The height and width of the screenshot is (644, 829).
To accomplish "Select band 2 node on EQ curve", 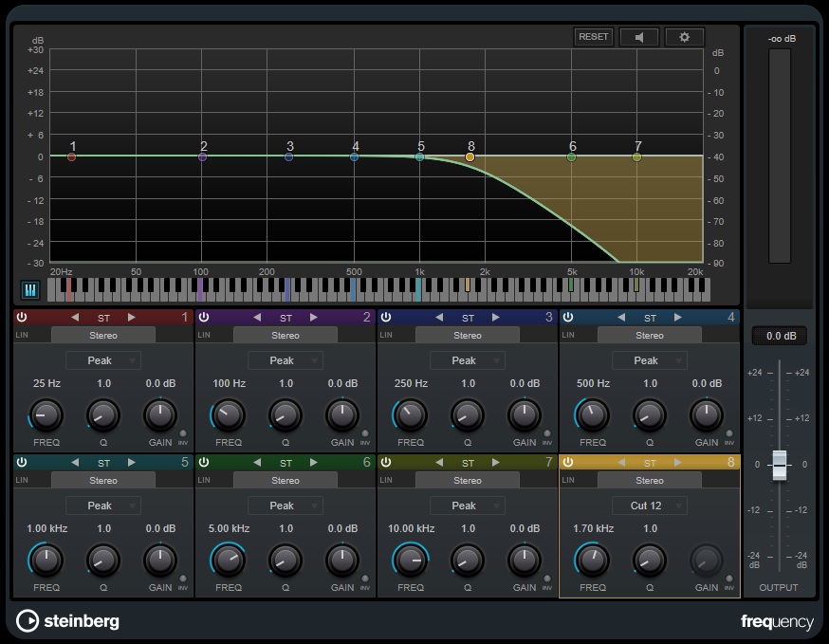I will click(x=202, y=157).
